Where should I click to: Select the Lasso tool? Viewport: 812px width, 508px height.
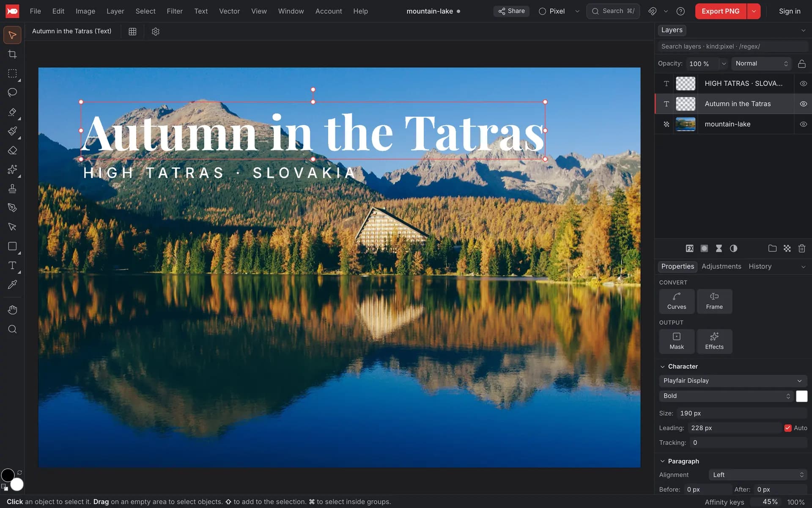[12, 92]
